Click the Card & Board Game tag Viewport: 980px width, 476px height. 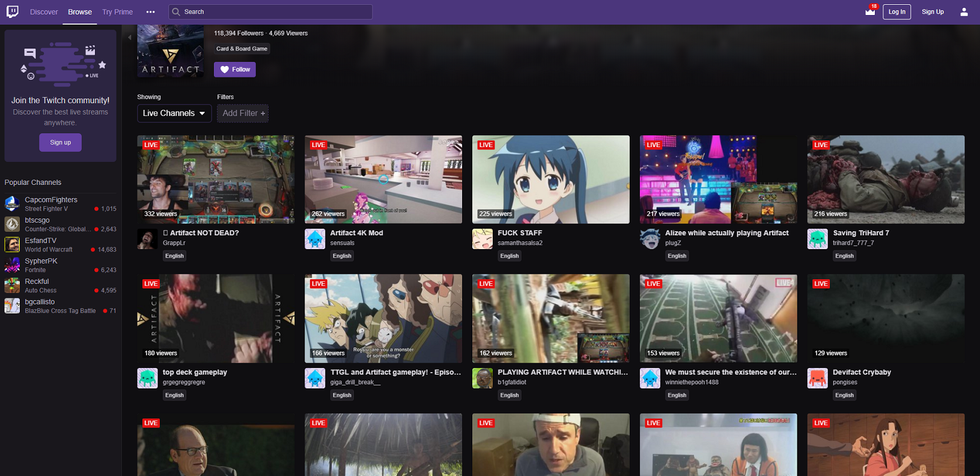(x=242, y=49)
